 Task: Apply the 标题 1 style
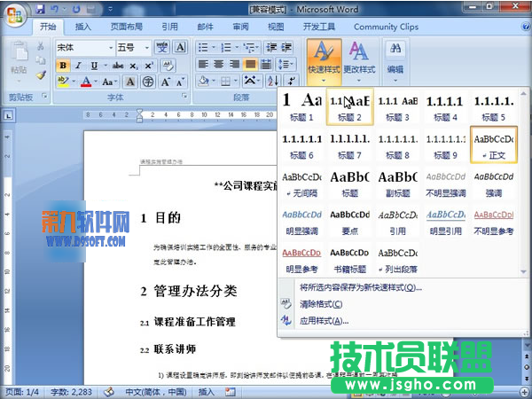click(301, 106)
